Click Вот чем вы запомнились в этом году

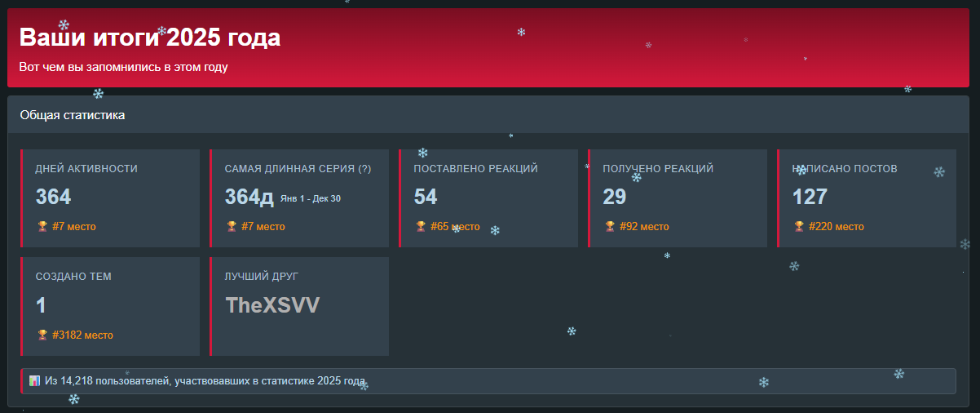pyautogui.click(x=123, y=67)
